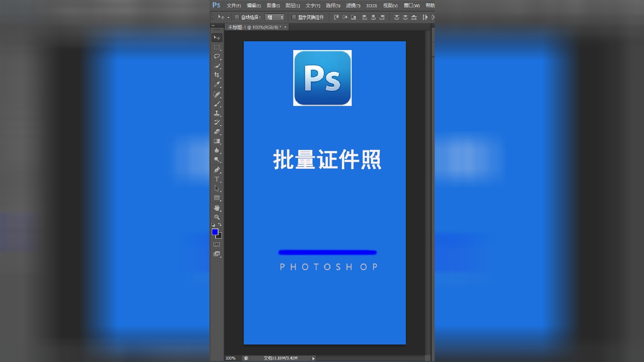Open the 编辑(E) menu

pos(254,5)
